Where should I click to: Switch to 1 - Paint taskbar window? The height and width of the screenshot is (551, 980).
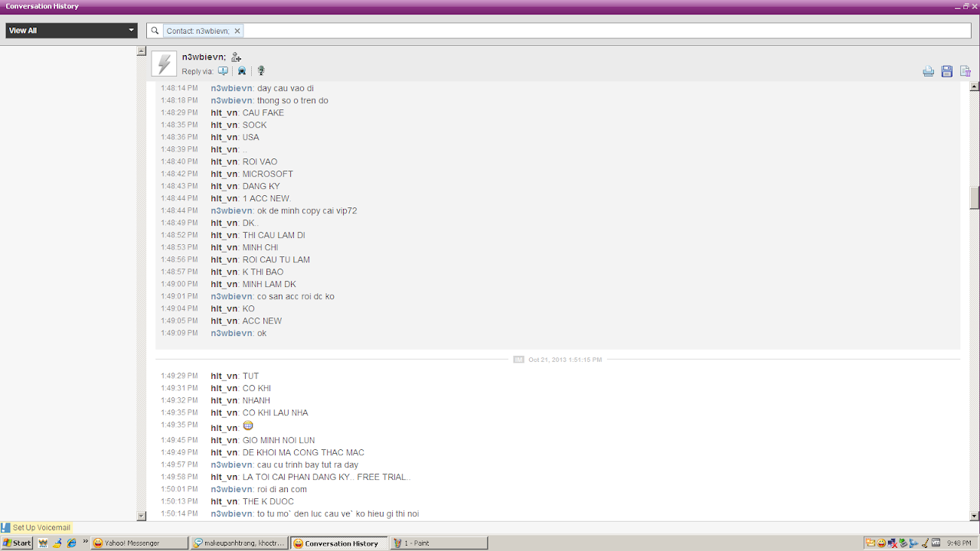(x=439, y=543)
